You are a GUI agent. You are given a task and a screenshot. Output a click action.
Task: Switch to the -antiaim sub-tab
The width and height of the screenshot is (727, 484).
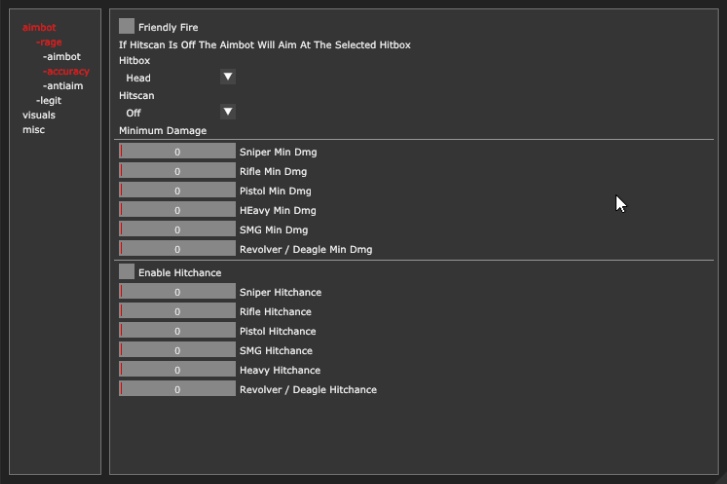(x=63, y=86)
